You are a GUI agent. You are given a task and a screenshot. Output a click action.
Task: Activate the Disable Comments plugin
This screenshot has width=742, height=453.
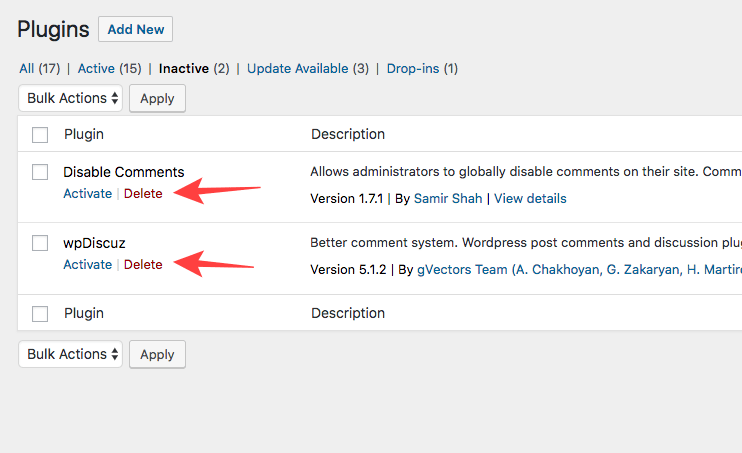click(88, 194)
